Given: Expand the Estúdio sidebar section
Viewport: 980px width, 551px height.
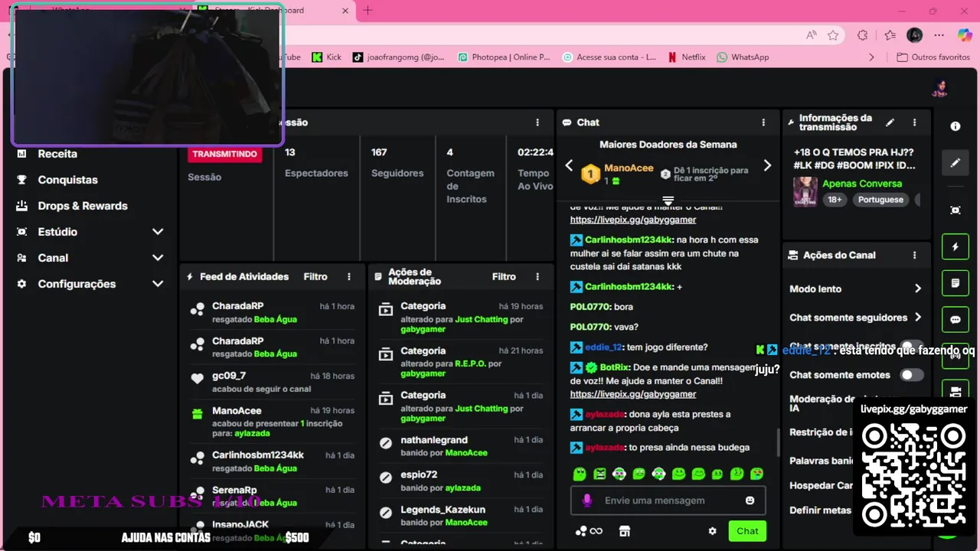Looking at the screenshot, I should [90, 232].
